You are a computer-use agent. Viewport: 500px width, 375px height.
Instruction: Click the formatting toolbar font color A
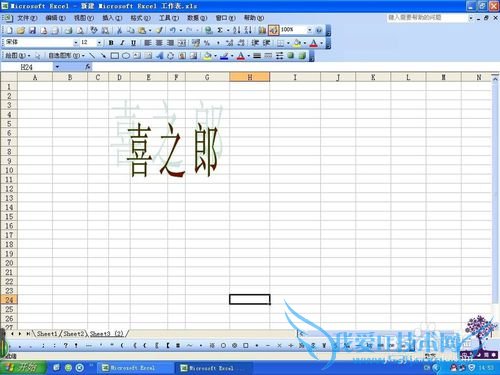coord(313,43)
